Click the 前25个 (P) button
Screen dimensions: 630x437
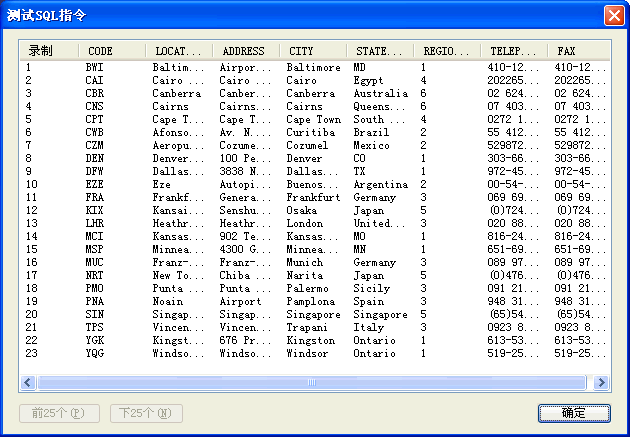coord(59,413)
